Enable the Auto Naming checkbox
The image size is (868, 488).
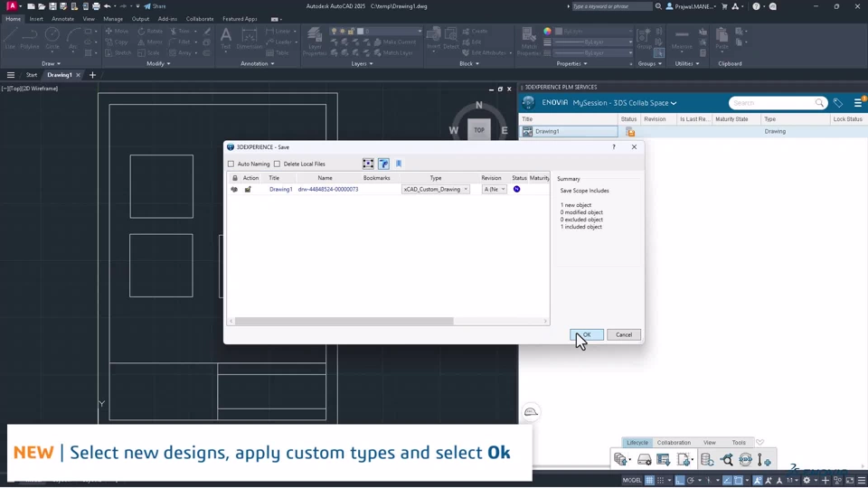(231, 164)
